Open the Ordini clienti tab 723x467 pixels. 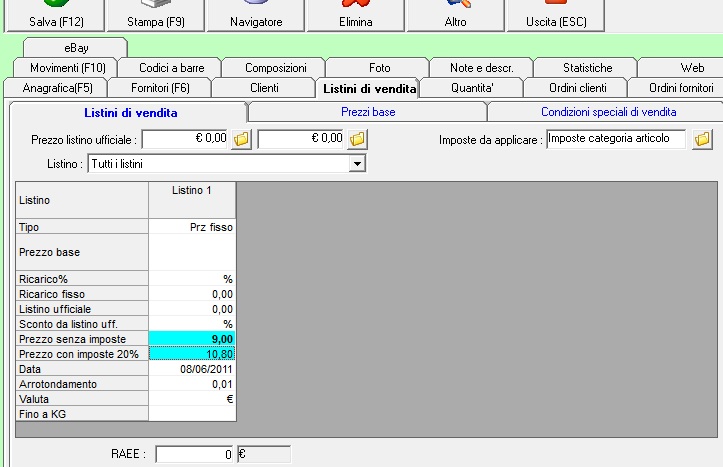point(577,88)
